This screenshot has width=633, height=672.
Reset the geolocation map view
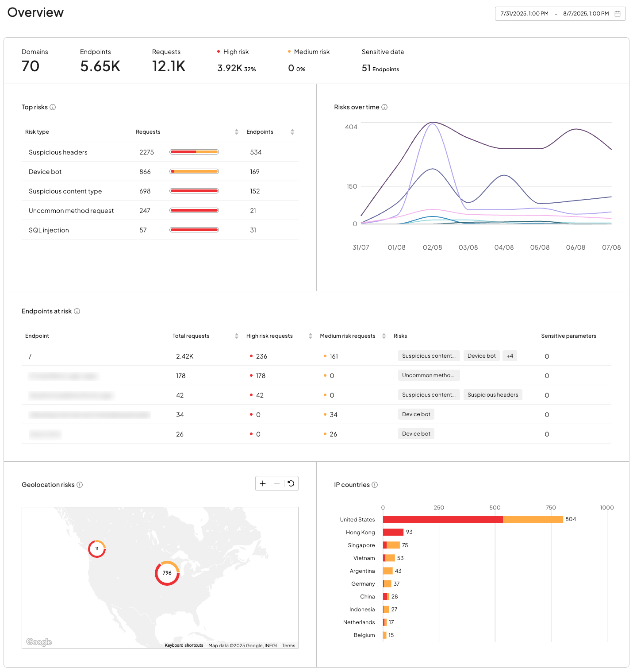coord(291,483)
